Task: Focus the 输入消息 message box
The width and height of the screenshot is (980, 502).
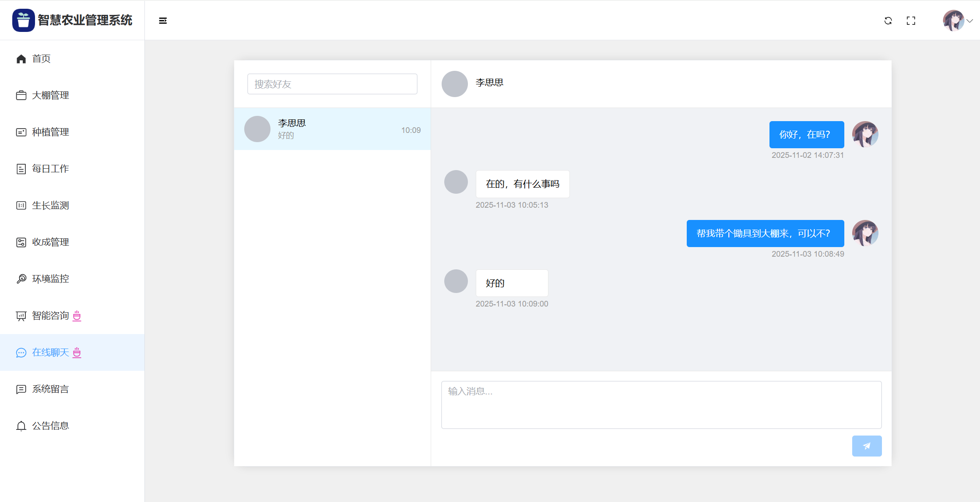Action: click(661, 404)
